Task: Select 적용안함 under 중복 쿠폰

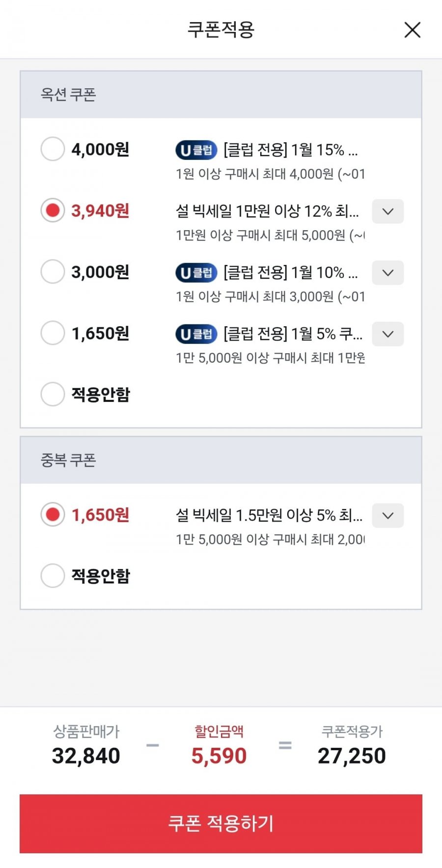Action: [53, 576]
